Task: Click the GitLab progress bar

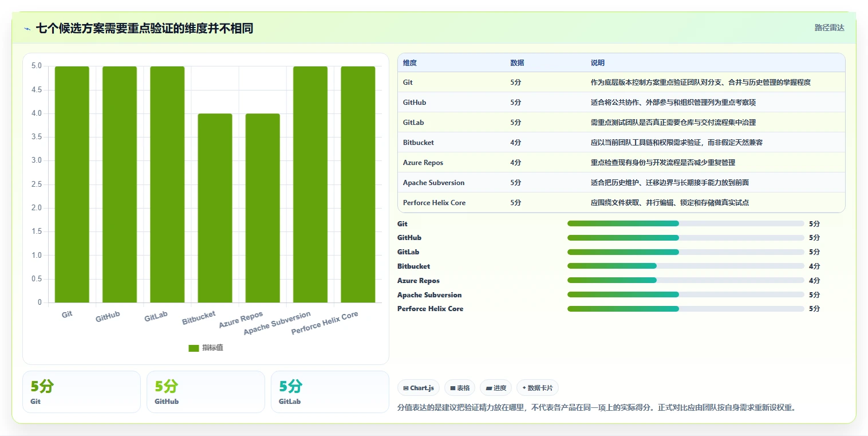Action: coord(686,252)
